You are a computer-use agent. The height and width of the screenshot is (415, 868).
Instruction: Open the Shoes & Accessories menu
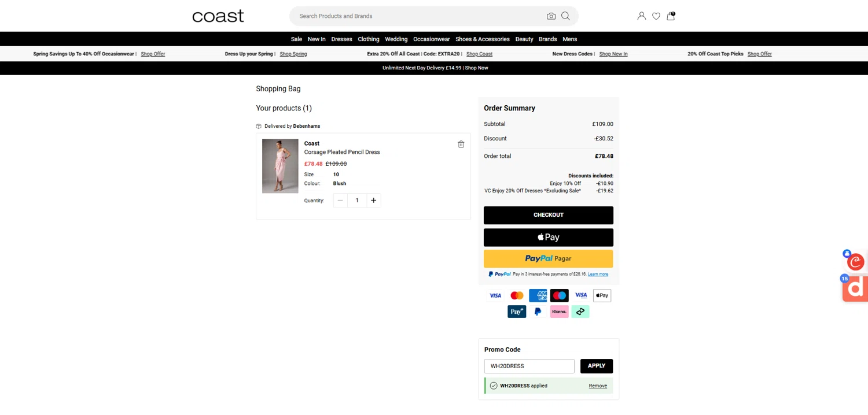pyautogui.click(x=482, y=39)
